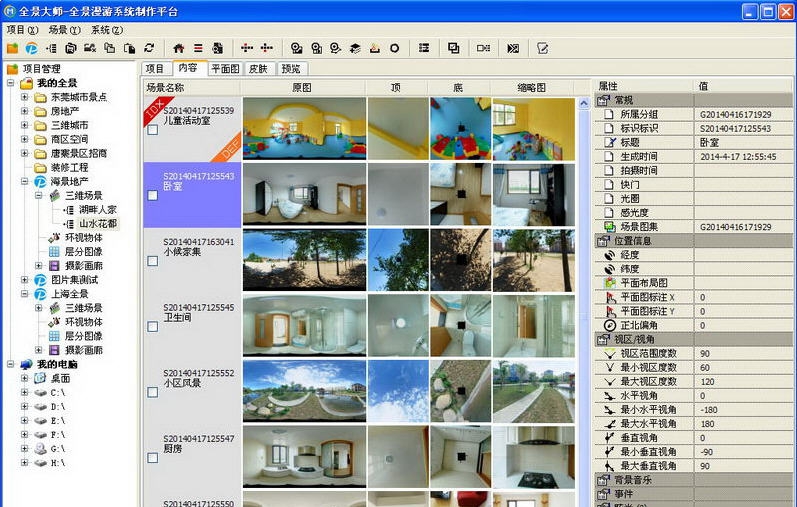This screenshot has width=797, height=507.
Task: Click the stacked layers toolbar icon
Action: click(x=355, y=48)
